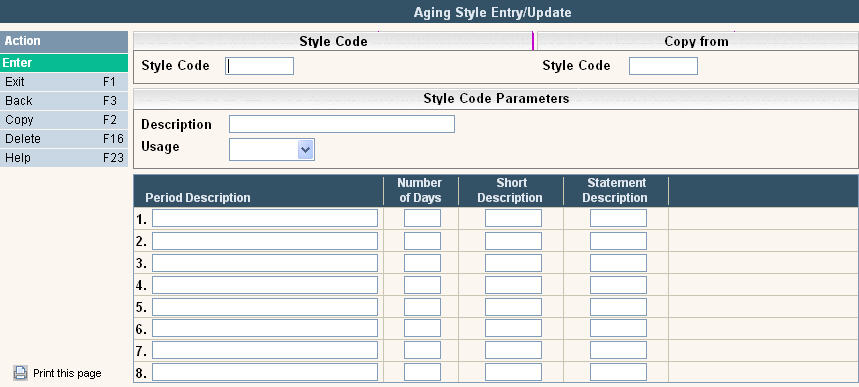The width and height of the screenshot is (859, 387).
Task: Click Short Description field in row 6
Action: [513, 328]
